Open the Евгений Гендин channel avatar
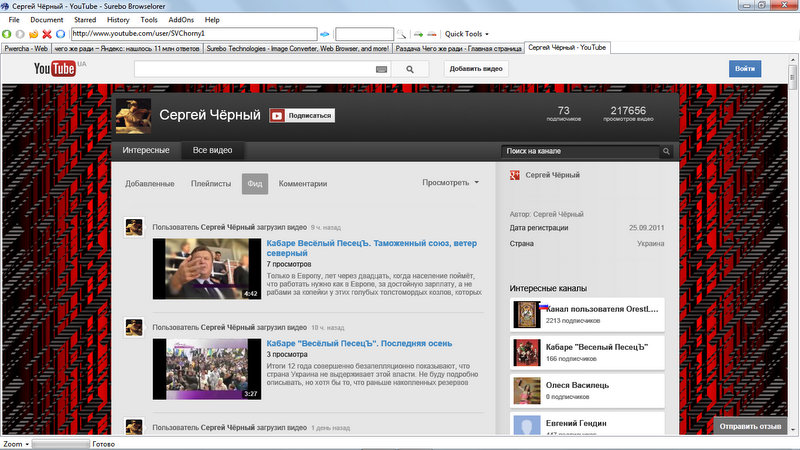800x450 pixels. (x=527, y=425)
